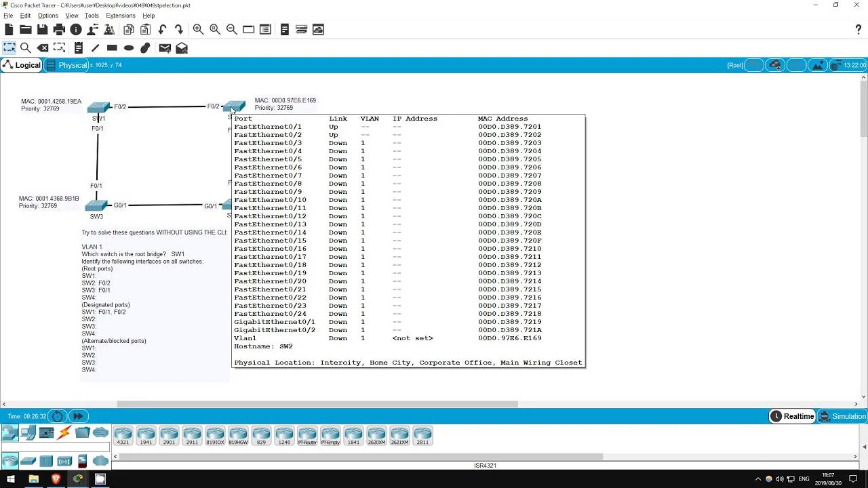This screenshot has width=868, height=488.
Task: Switch to the Physical workspace view
Action: coord(73,64)
